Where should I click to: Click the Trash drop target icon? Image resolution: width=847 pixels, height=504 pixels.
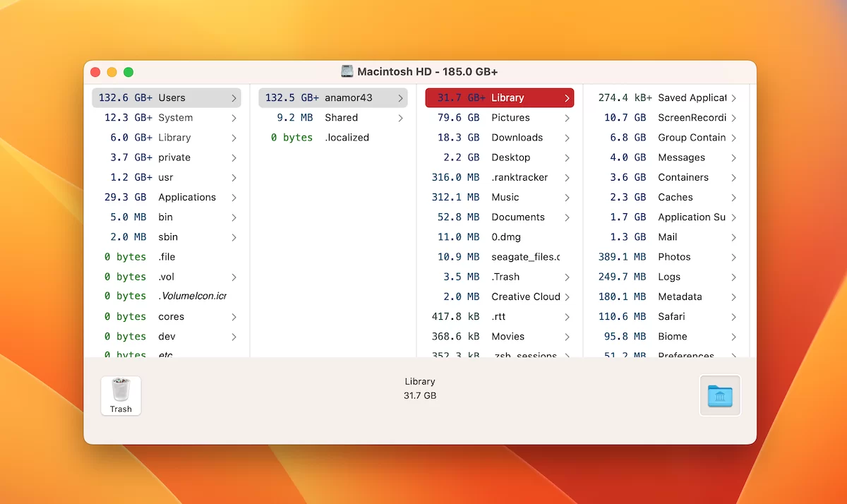click(x=121, y=395)
